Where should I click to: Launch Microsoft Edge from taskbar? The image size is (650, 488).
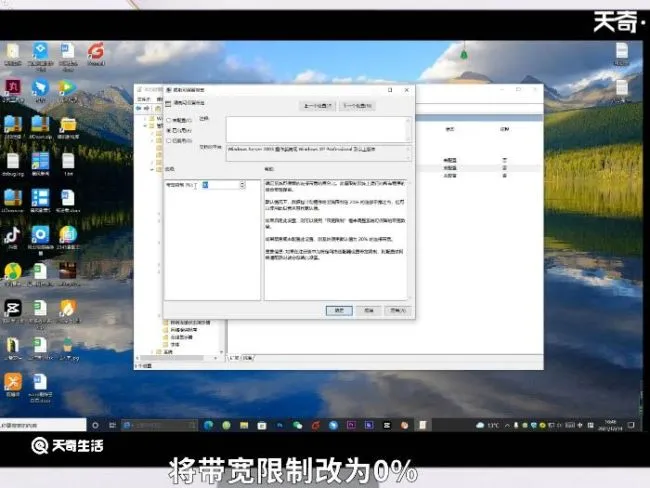(209, 425)
